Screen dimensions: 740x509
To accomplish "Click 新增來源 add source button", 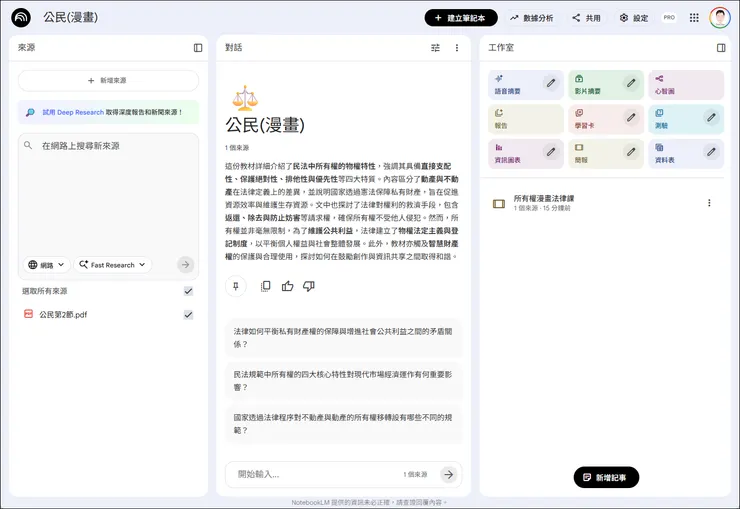I will (x=109, y=81).
